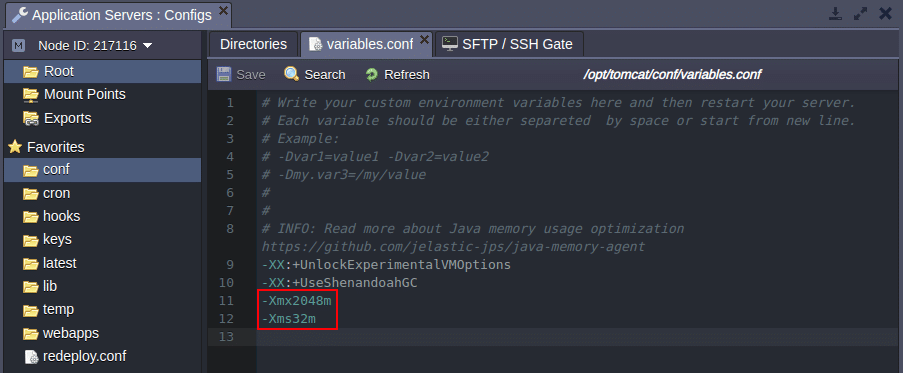Click the expand panel arrows icon
This screenshot has width=903, height=373.
click(860, 14)
